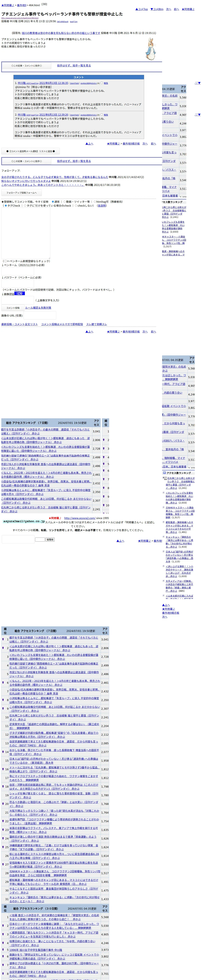Screen dimensions: 201x980
Task: Click コメント追加時メール通知 リストに追加 button
Action: click(x=30, y=151)
